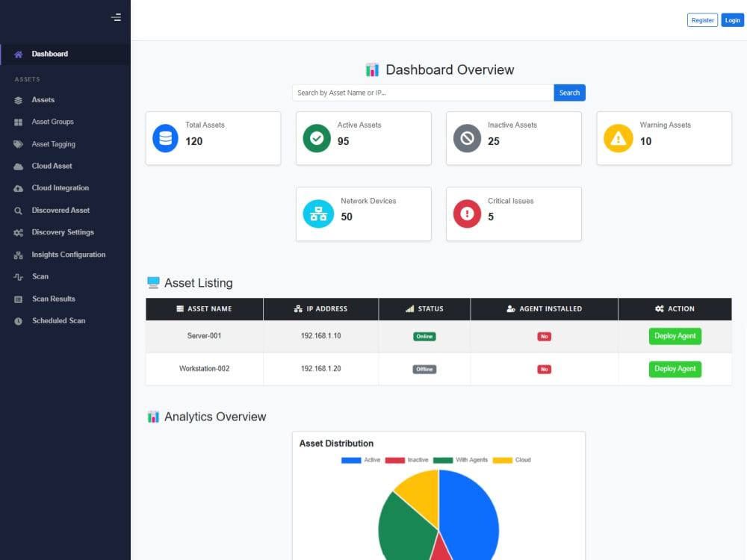Open the Dashboard menu item
The image size is (747, 560).
point(65,55)
